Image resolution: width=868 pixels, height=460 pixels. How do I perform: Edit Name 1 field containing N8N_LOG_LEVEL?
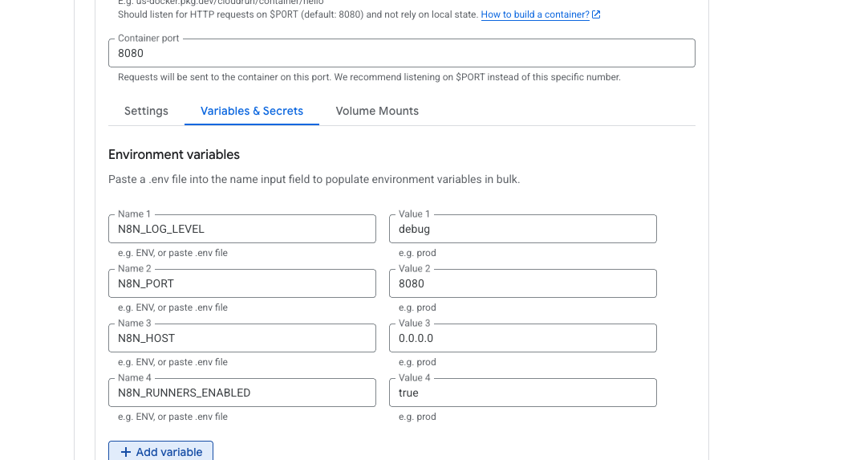point(242,229)
